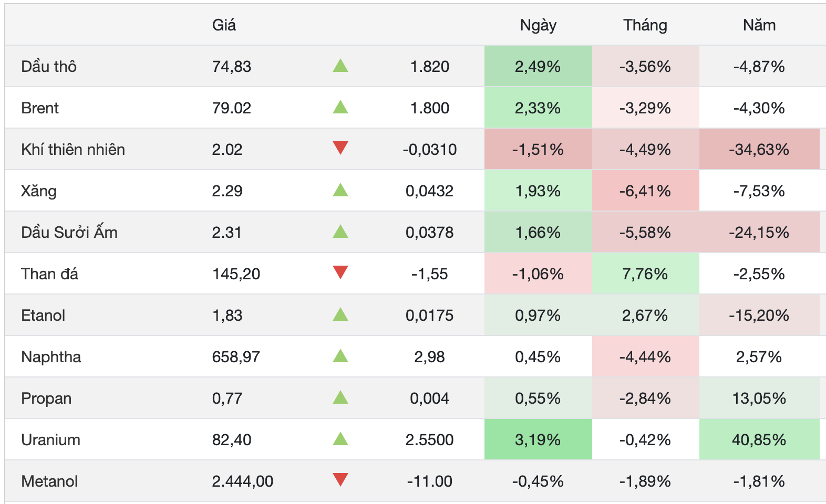The height and width of the screenshot is (504, 826).
Task: Sort by the Tháng column header
Action: click(645, 25)
